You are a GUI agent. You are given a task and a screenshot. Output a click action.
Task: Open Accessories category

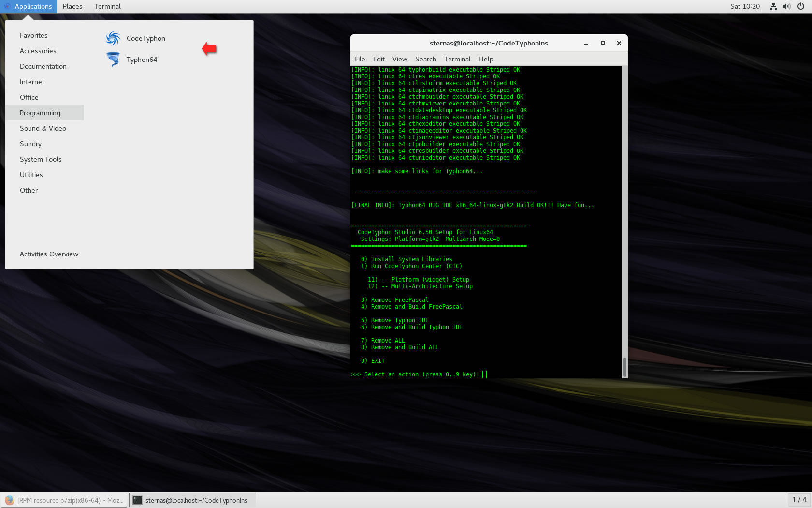(44, 51)
